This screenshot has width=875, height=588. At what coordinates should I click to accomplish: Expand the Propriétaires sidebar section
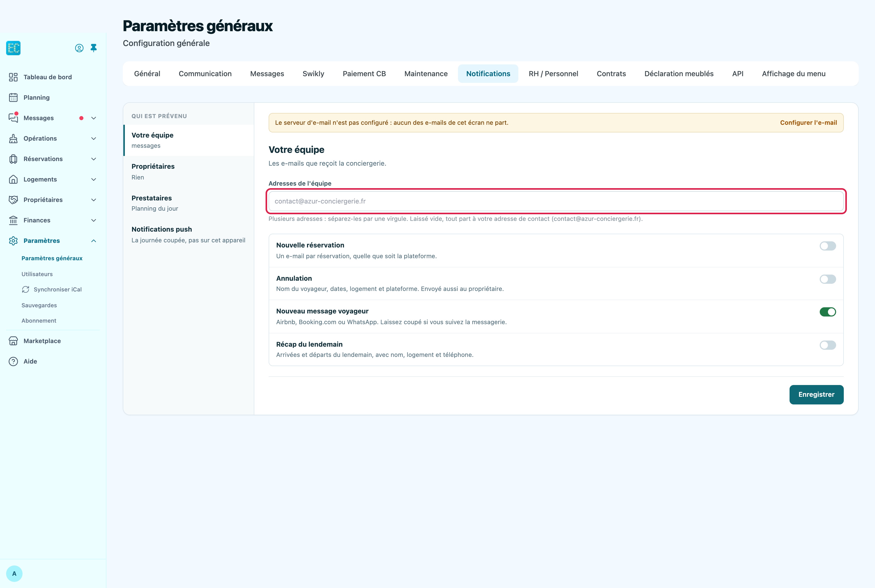[94, 200]
